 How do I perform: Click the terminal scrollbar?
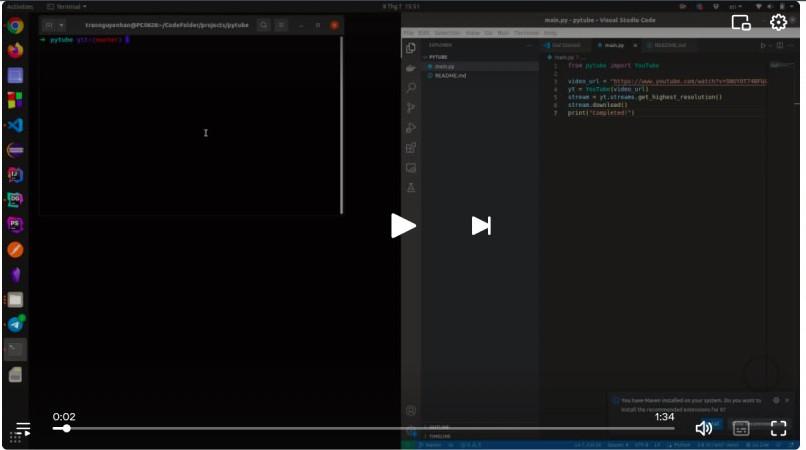(x=341, y=124)
